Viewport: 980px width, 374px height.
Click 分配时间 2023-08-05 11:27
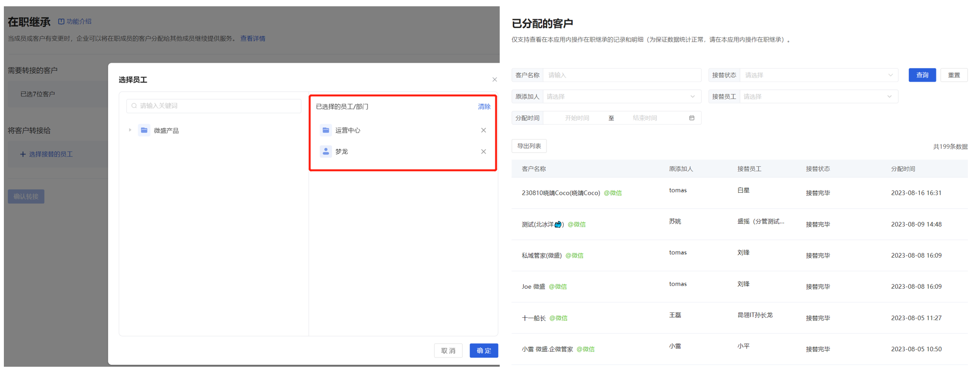pyautogui.click(x=916, y=318)
